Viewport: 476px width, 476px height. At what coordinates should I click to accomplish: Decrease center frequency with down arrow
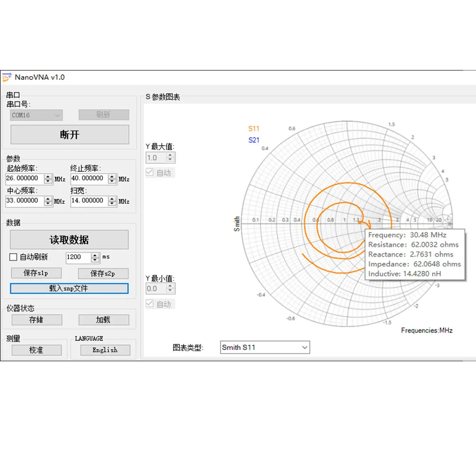tap(48, 203)
